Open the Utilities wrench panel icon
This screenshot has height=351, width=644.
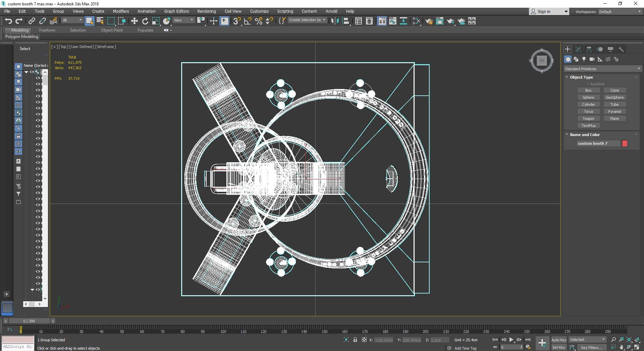coord(621,49)
